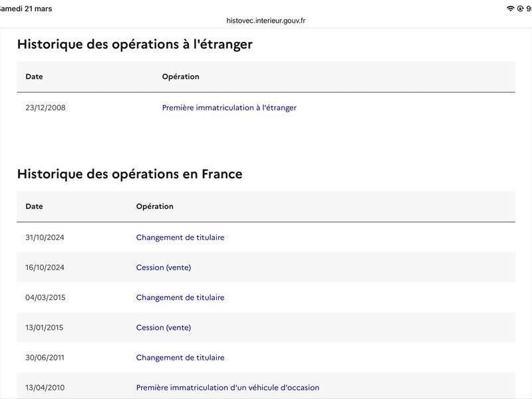
Task: Open 'Changement de titulaire' dated 31/10/2024
Action: click(x=180, y=237)
